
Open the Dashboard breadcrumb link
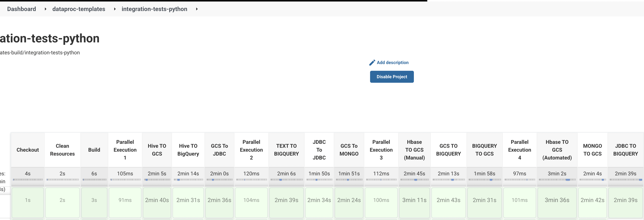click(x=21, y=9)
